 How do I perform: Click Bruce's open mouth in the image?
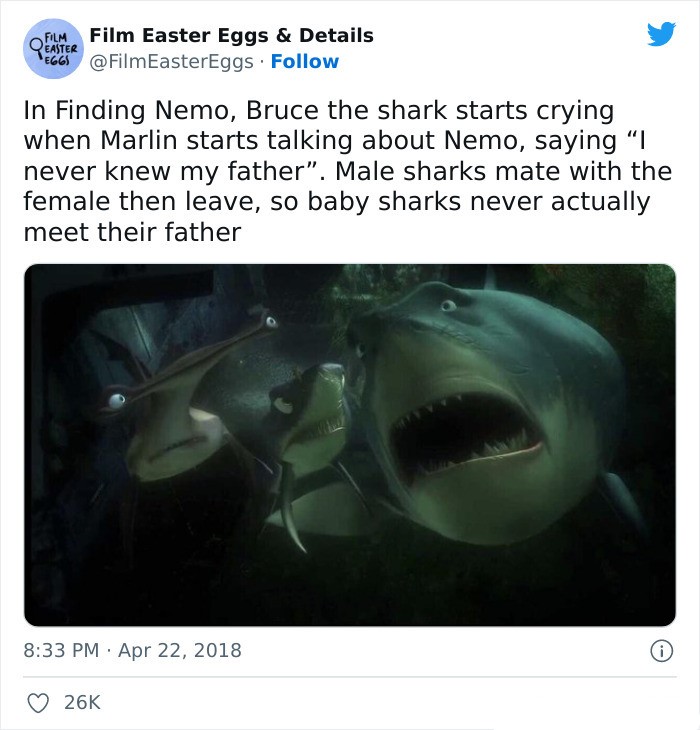[465, 435]
